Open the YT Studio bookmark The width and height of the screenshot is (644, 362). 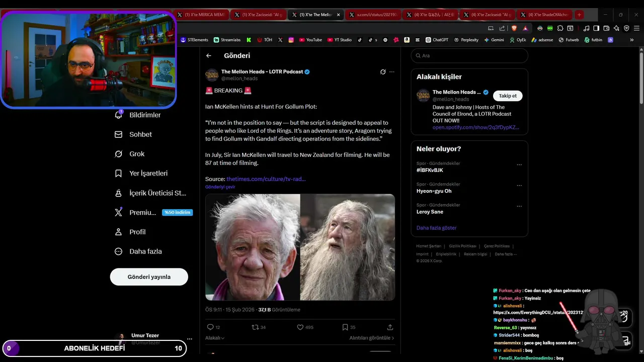pos(339,40)
